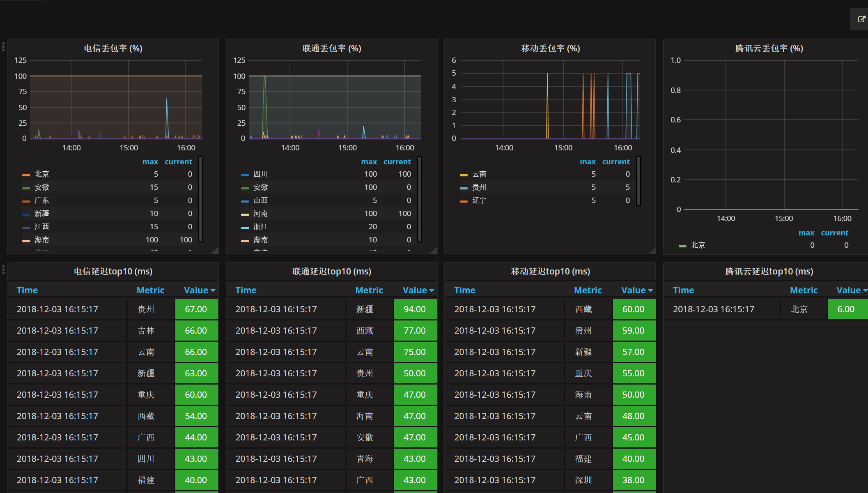Click resize handle of 移动丢包率 panel

point(652,251)
